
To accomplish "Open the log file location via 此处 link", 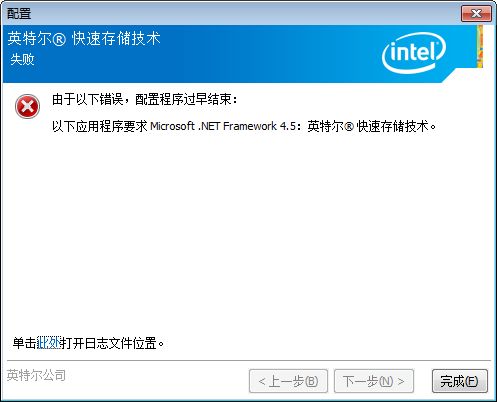I will pos(48,343).
